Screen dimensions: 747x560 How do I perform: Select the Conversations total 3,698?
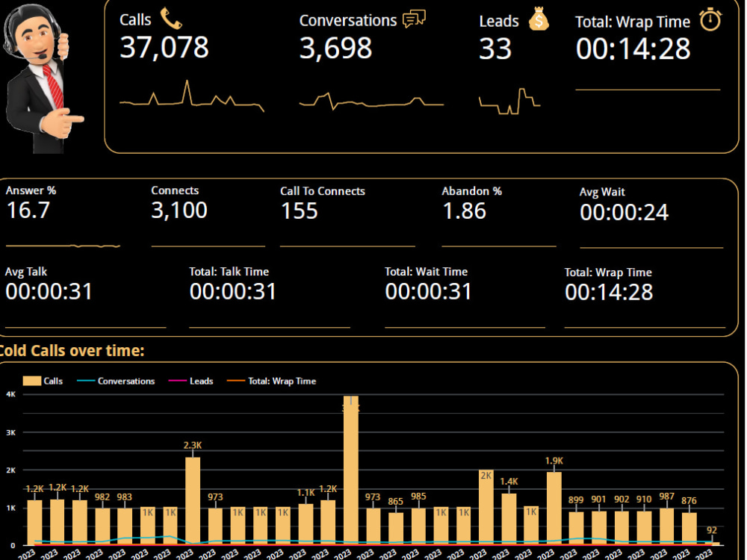click(335, 48)
